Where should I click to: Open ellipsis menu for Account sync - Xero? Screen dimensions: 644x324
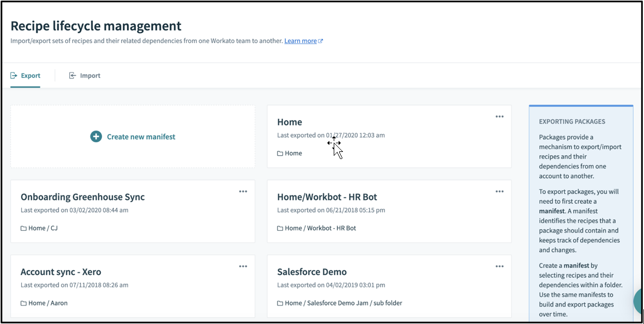coord(243,266)
